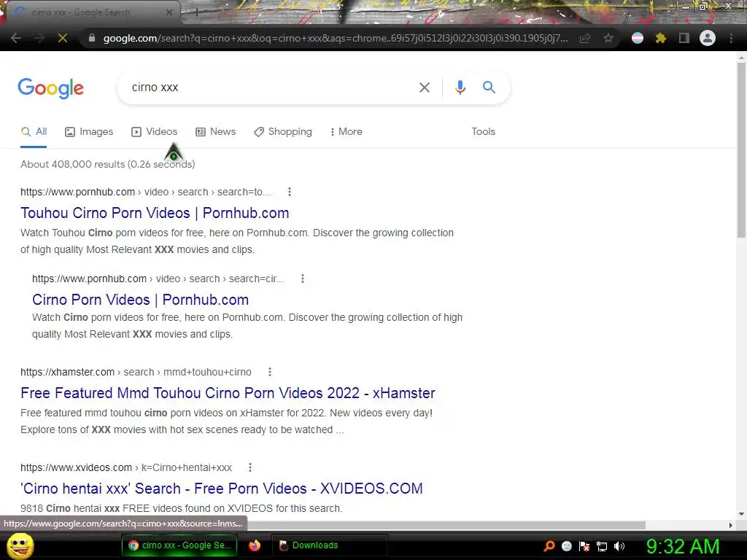
Task: Click the 'About 408,000 results' text
Action: (x=108, y=164)
